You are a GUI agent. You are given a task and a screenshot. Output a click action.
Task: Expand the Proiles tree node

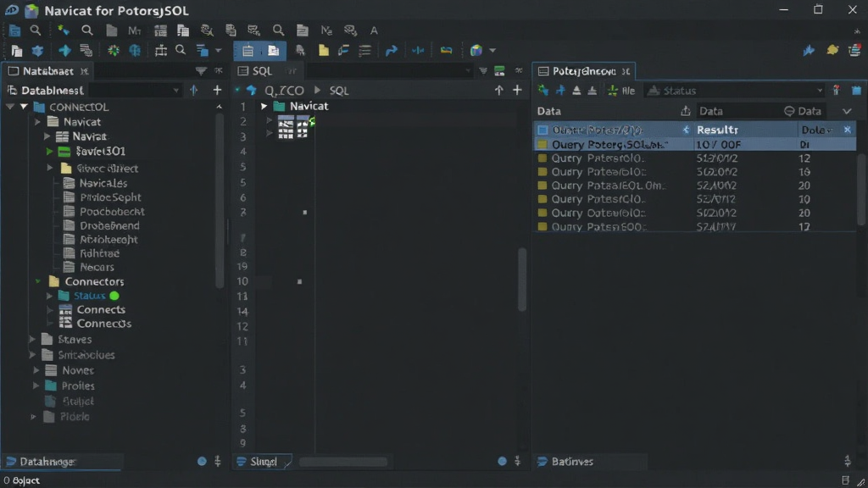[36, 385]
